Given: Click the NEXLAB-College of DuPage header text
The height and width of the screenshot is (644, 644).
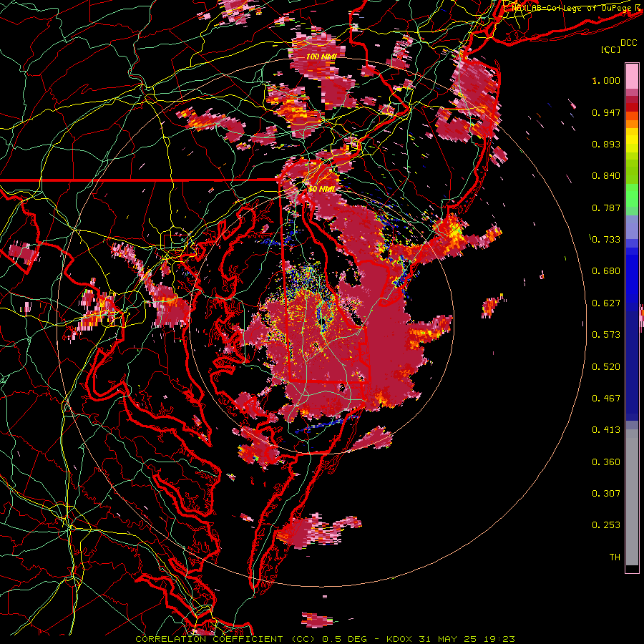Looking at the screenshot, I should 571,7.
